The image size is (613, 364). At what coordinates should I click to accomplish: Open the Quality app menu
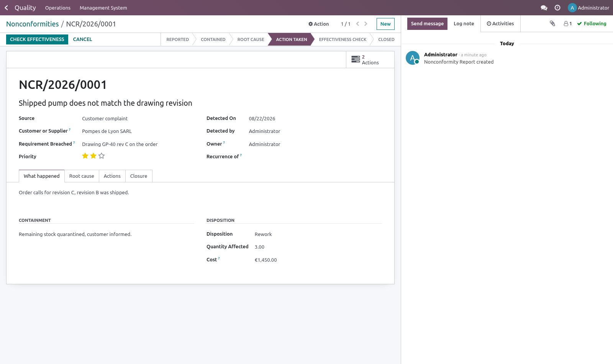(x=25, y=8)
